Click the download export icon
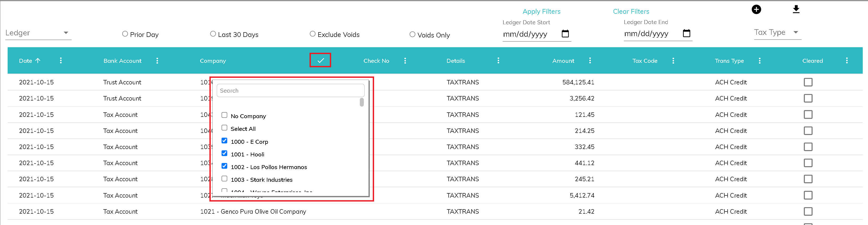The image size is (868, 225). click(796, 9)
